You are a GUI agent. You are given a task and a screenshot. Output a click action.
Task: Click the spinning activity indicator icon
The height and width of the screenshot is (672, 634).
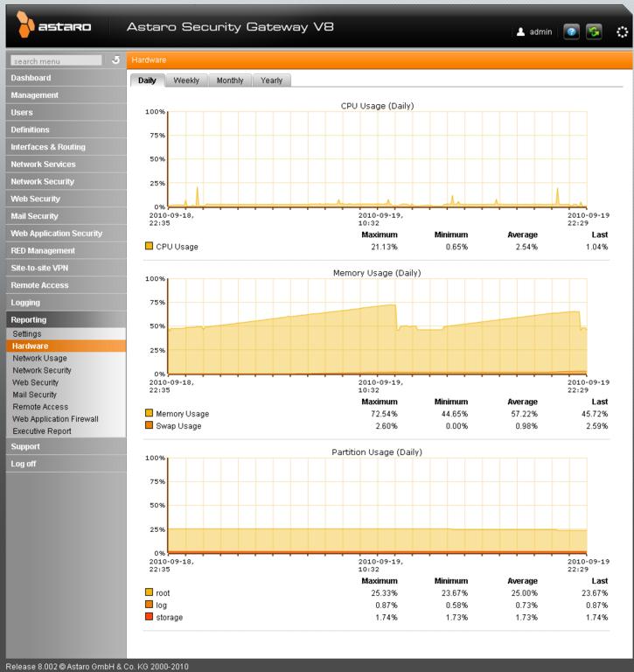(x=622, y=32)
